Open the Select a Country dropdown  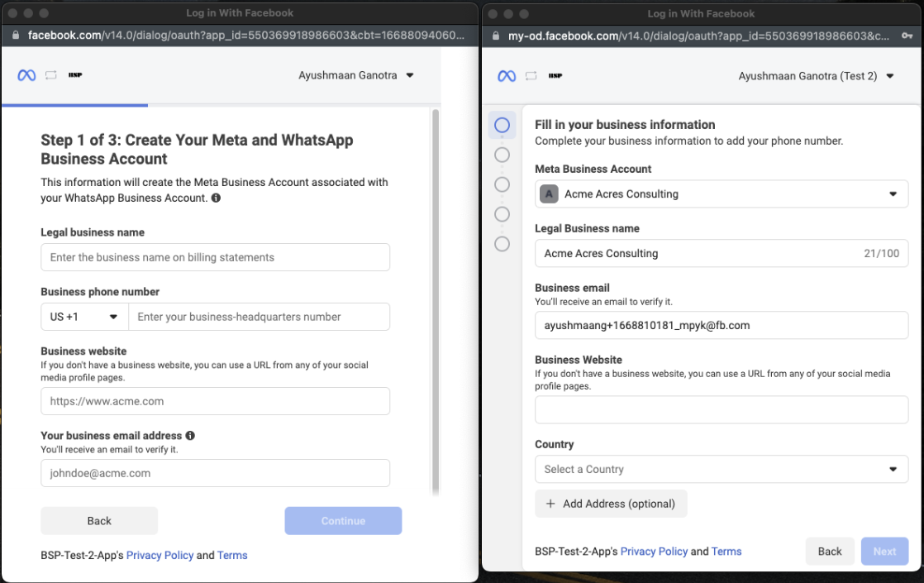point(722,469)
